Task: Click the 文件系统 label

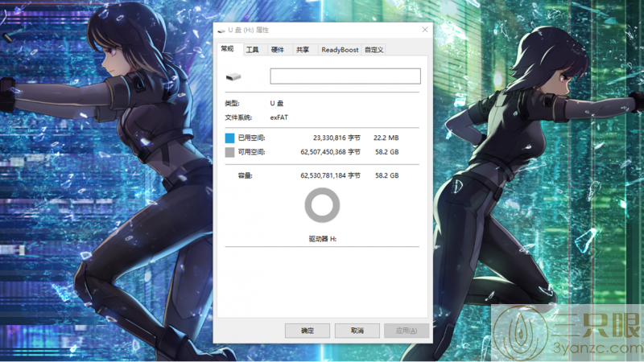Action: click(x=238, y=117)
